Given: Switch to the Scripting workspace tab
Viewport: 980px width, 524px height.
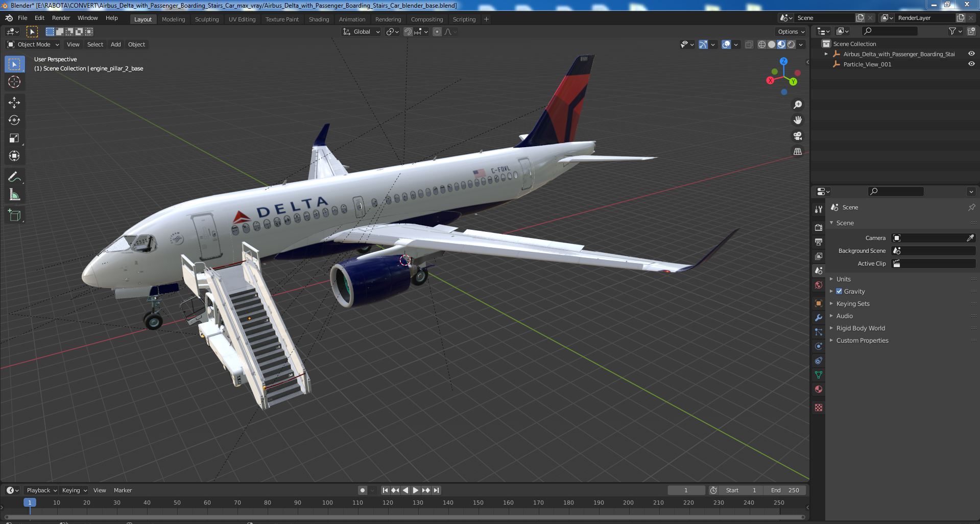Looking at the screenshot, I should coord(464,19).
